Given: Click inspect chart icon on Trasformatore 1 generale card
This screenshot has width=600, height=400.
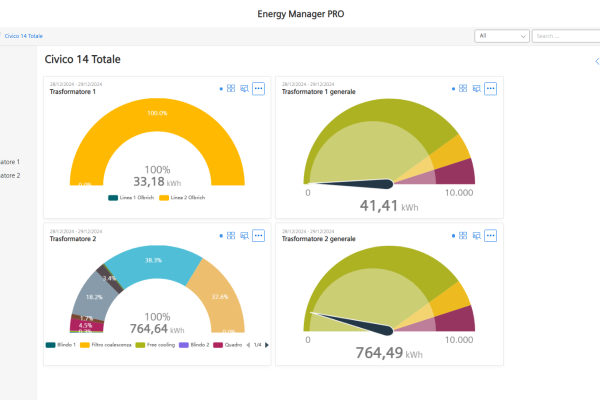Looking at the screenshot, I should (x=476, y=89).
